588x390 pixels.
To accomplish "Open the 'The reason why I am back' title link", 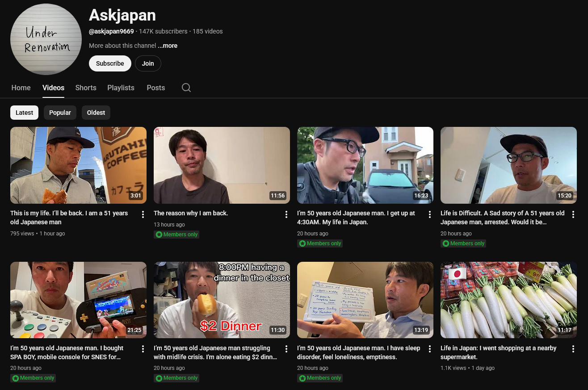I will click(191, 213).
